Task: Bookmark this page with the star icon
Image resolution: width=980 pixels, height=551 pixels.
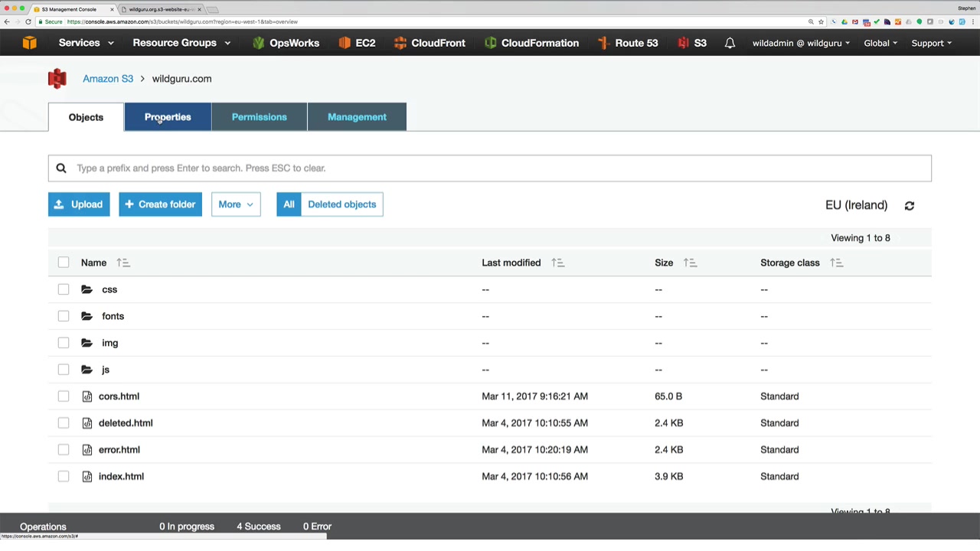Action: 821,21
